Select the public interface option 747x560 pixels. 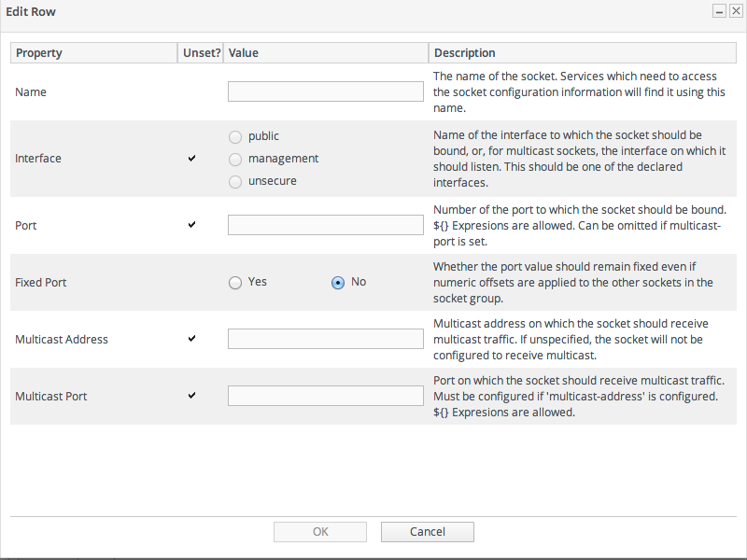pos(235,136)
